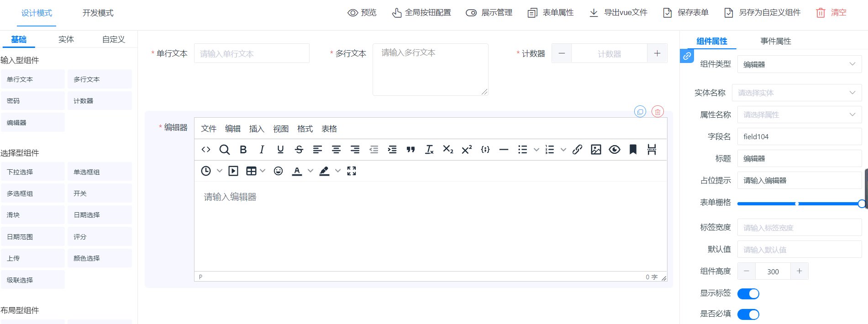Insert blockquote in editor
This screenshot has width=868, height=324.
[410, 150]
